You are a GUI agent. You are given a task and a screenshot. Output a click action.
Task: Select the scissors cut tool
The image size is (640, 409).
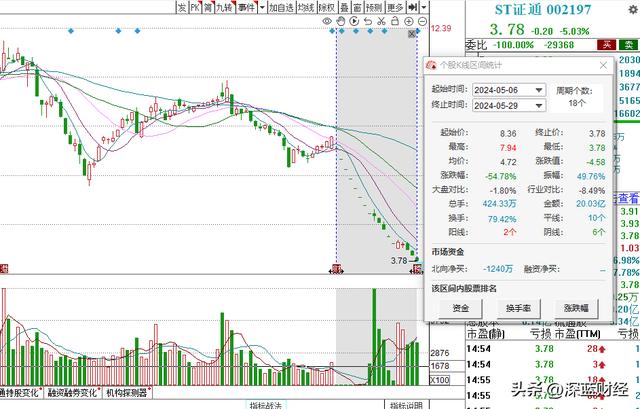[x=381, y=21]
